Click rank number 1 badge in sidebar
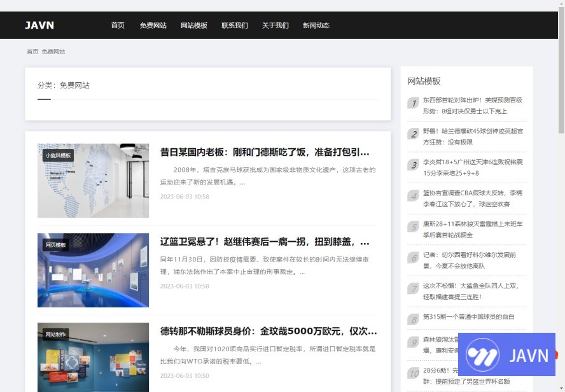The height and width of the screenshot is (392, 565). point(414,103)
